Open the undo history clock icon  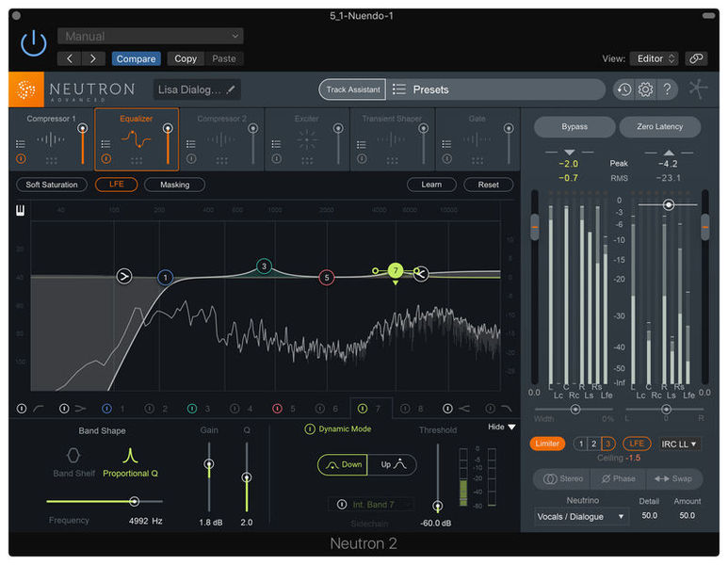tap(624, 89)
